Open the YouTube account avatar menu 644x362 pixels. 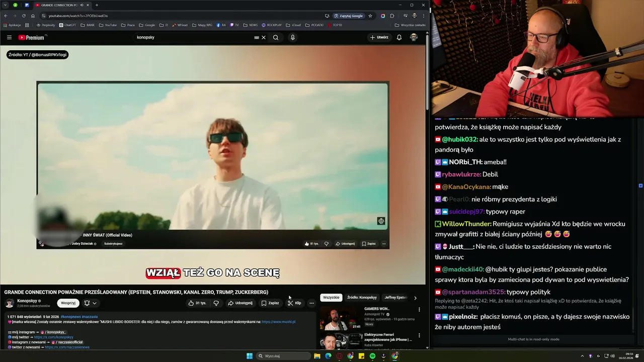414,37
